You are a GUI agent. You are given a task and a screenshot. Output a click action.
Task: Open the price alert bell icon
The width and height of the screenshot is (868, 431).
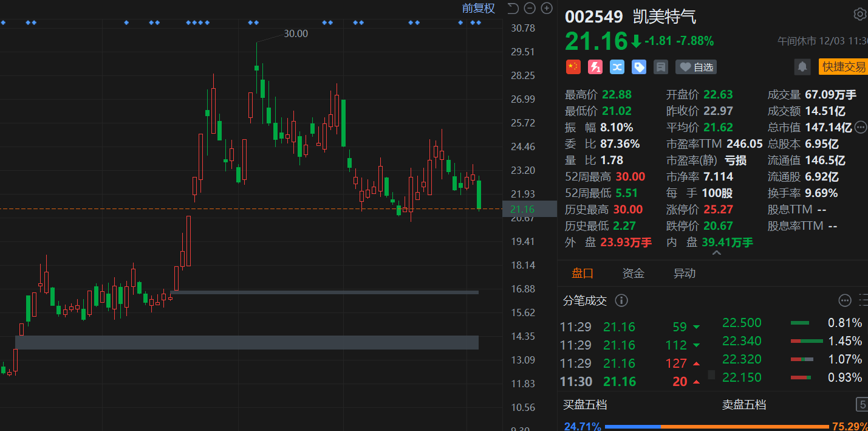pos(802,67)
